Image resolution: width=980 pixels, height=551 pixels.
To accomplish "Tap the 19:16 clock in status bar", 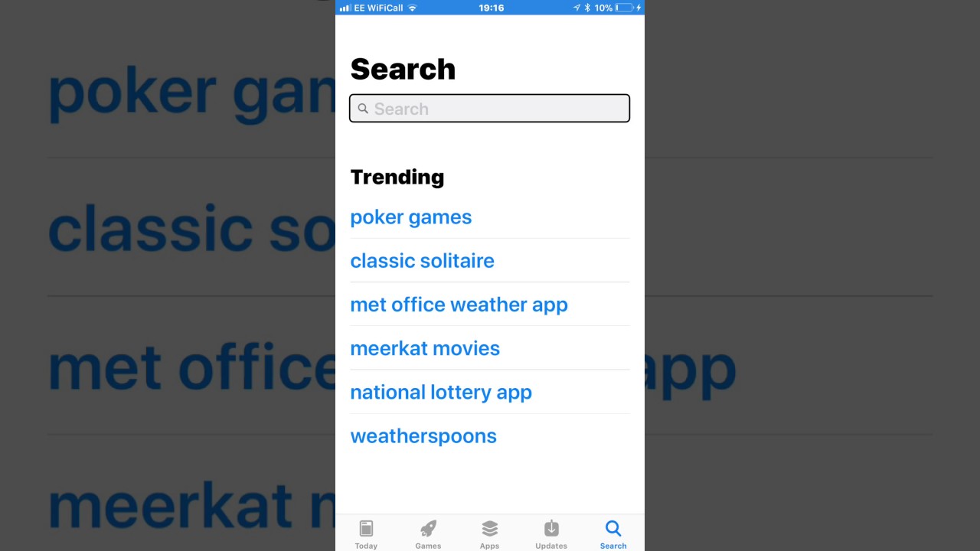I will pos(491,8).
